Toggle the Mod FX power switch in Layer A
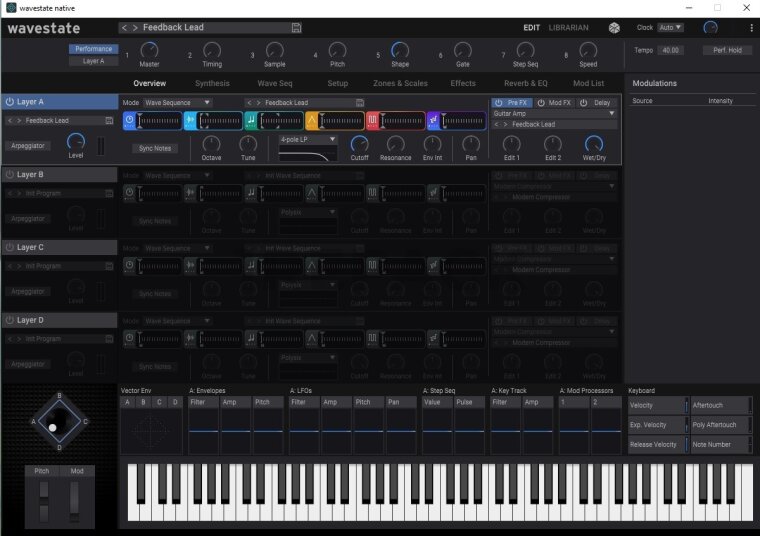 tap(541, 102)
